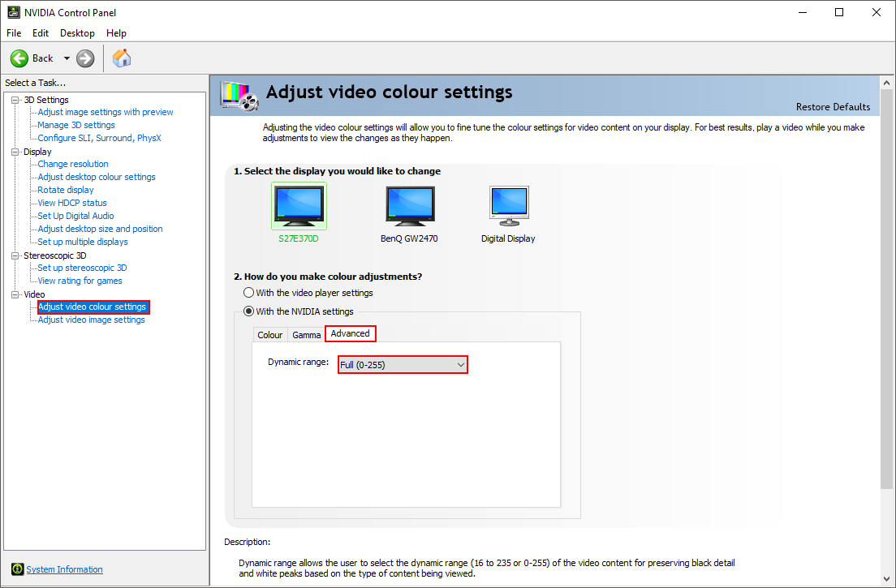
Task: Select the BenQ GW2470 display icon
Action: (x=410, y=205)
